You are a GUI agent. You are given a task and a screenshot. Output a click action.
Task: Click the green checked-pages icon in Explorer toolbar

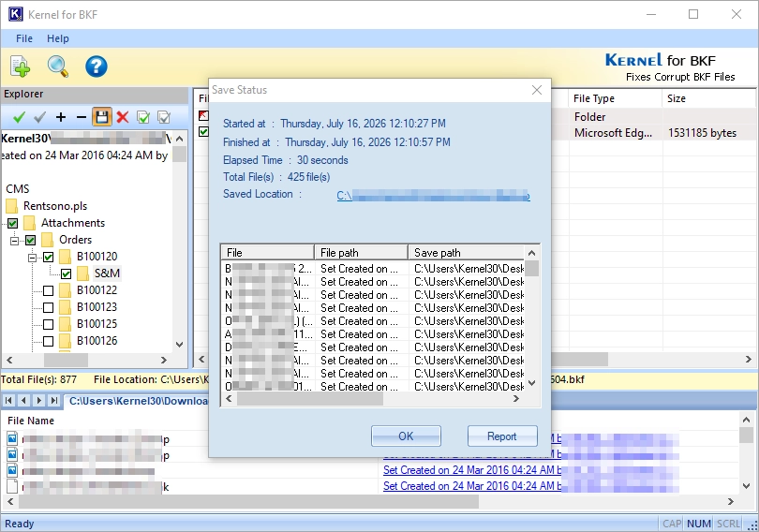pos(143,117)
